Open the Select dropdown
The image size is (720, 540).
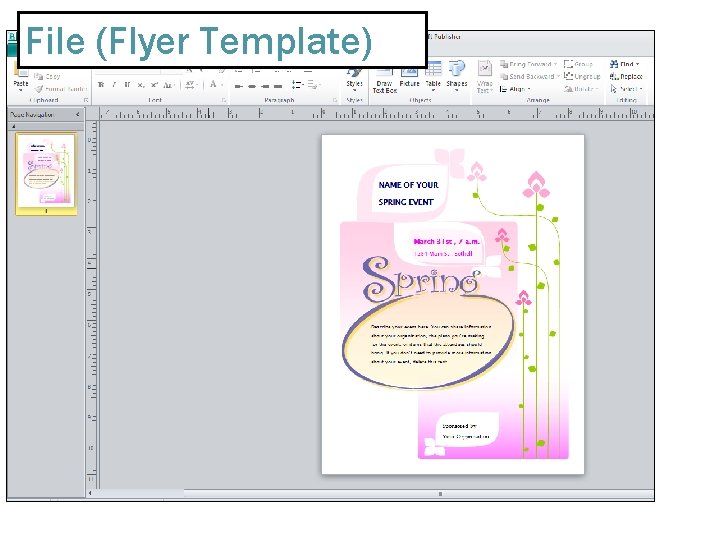pyautogui.click(x=626, y=89)
